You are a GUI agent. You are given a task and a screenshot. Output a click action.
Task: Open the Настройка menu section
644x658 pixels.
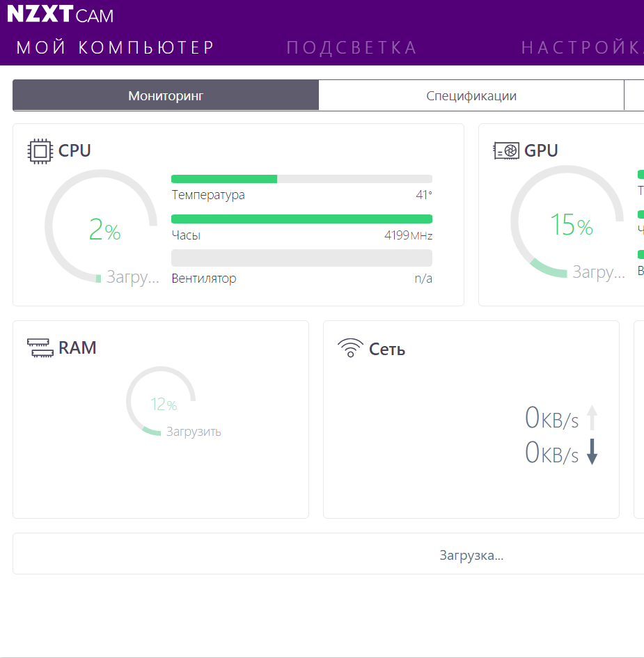click(x=581, y=47)
